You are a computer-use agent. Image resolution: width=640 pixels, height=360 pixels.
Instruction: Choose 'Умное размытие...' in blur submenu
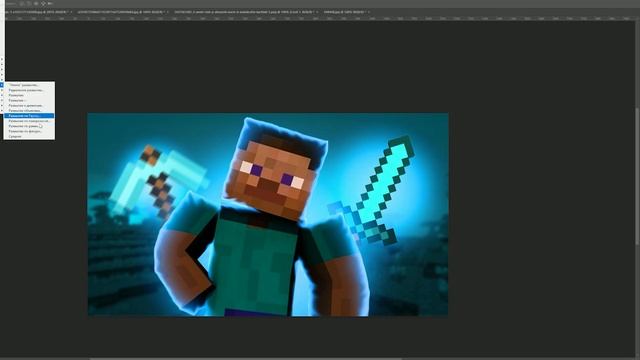pos(29,85)
